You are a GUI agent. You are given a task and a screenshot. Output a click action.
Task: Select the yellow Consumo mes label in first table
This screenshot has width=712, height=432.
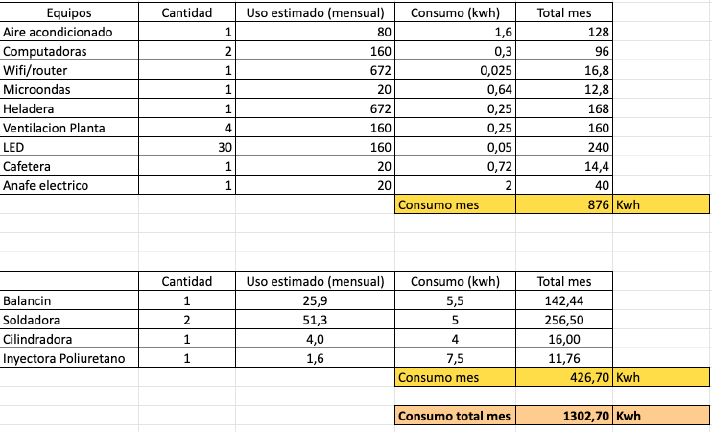point(455,204)
